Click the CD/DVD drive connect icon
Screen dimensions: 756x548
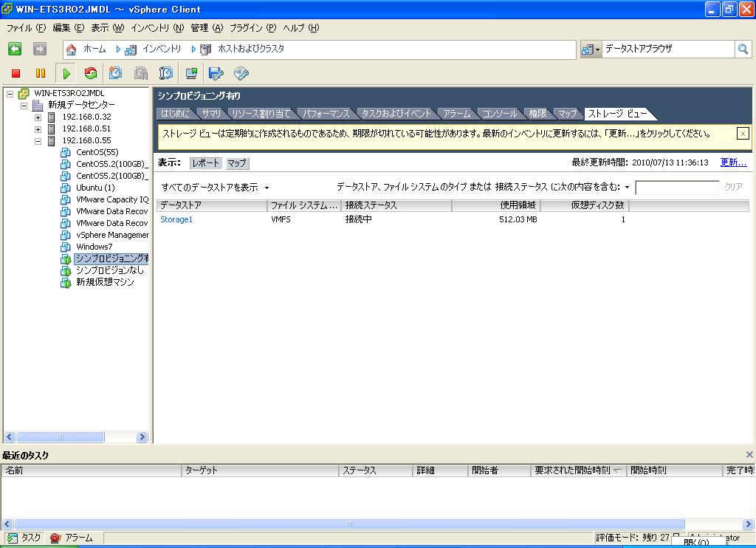(241, 73)
